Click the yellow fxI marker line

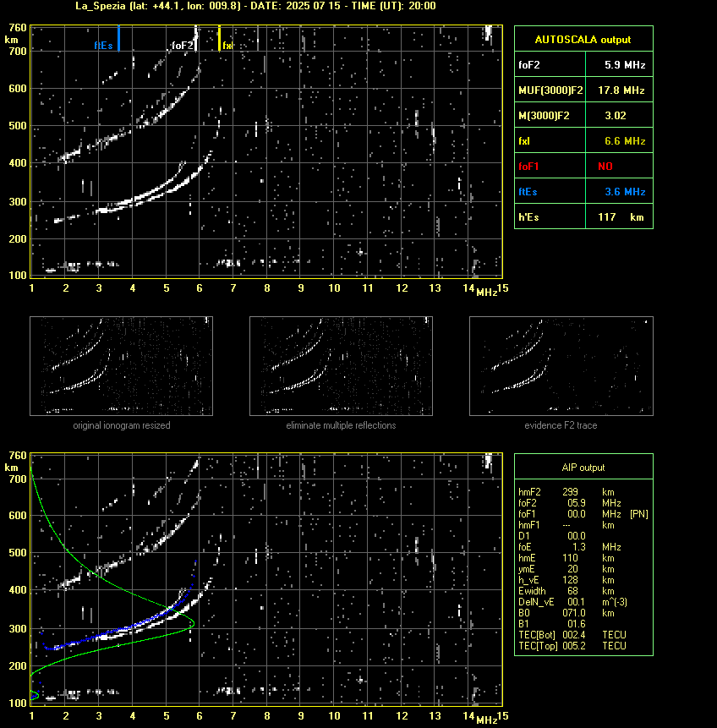click(x=219, y=38)
